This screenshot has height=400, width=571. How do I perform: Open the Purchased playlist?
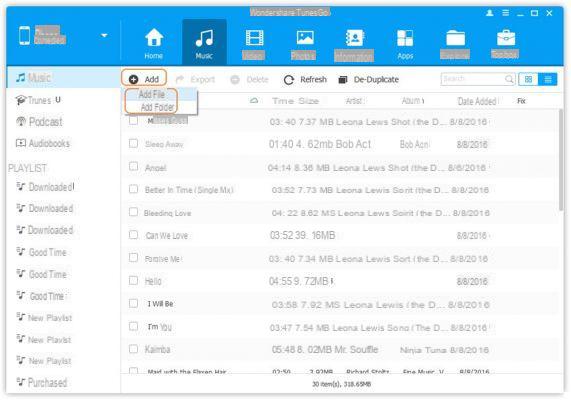coord(42,383)
